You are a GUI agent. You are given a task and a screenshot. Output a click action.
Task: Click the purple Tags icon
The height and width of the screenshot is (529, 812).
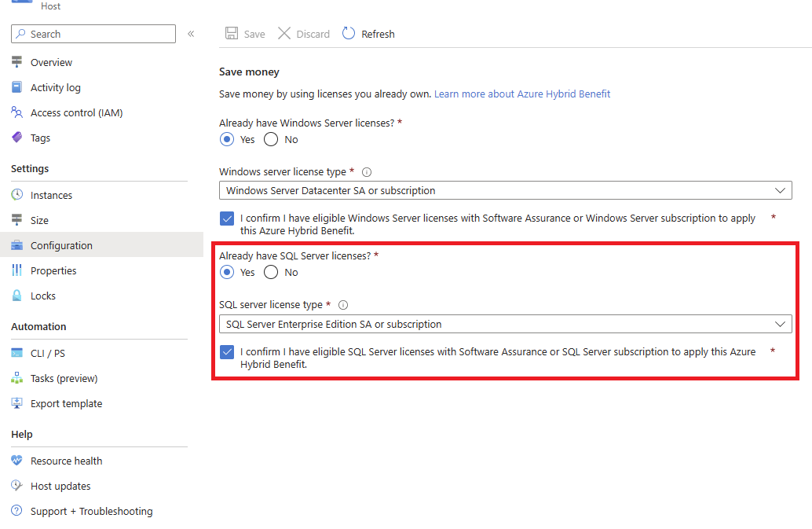coord(17,138)
